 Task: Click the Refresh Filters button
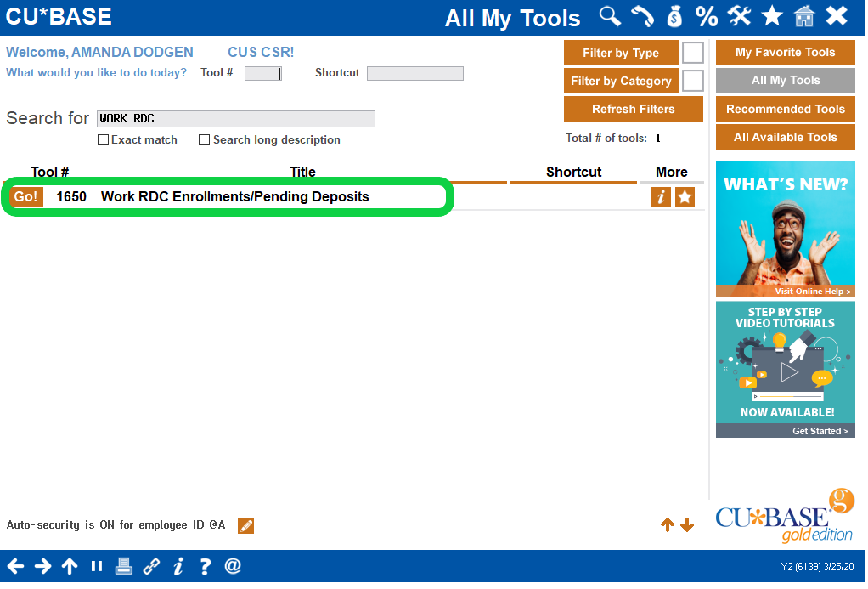coord(633,109)
